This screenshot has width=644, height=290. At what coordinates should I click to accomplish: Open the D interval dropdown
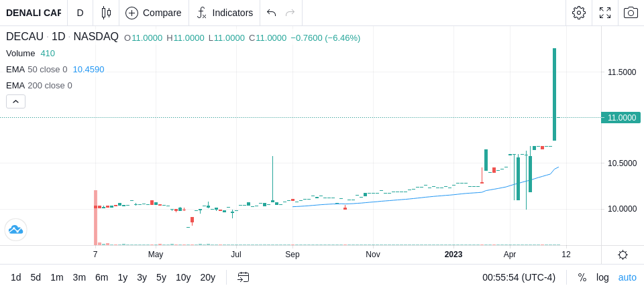80,13
